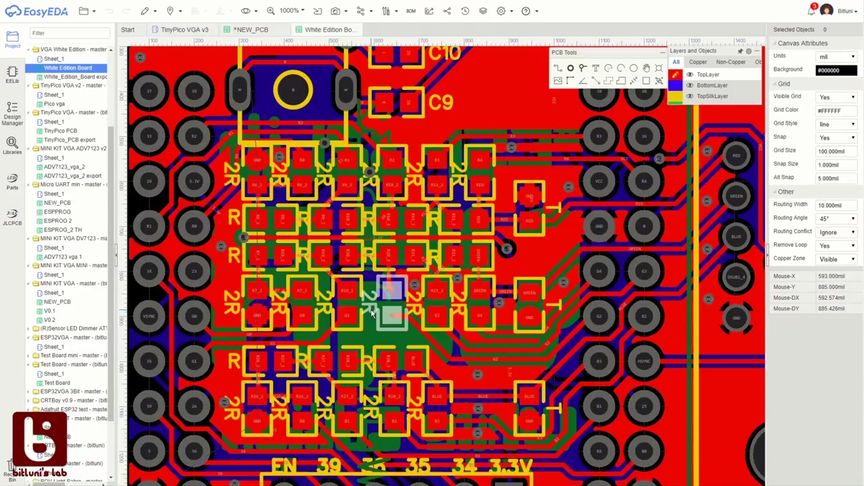The image size is (864, 486).
Task: Click the project Filter input field
Action: click(x=69, y=33)
